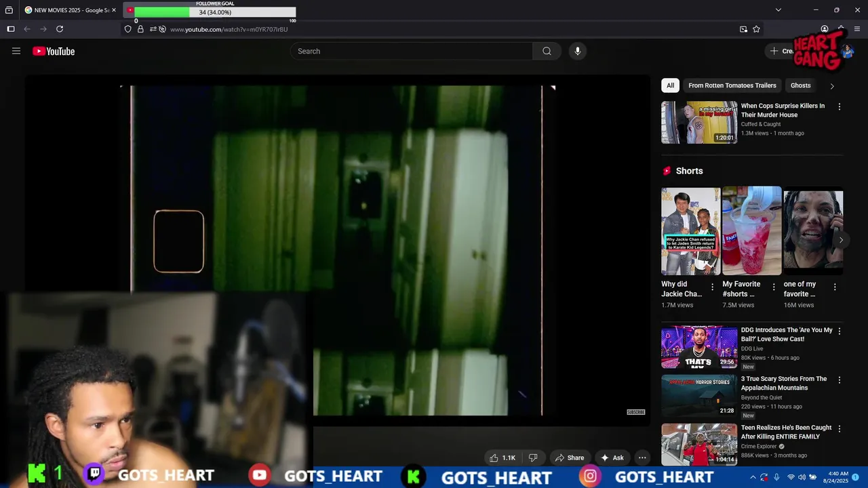Screen dimensions: 868x488
Task: Open Teen Realizes He's Been Caught title
Action: (x=787, y=432)
